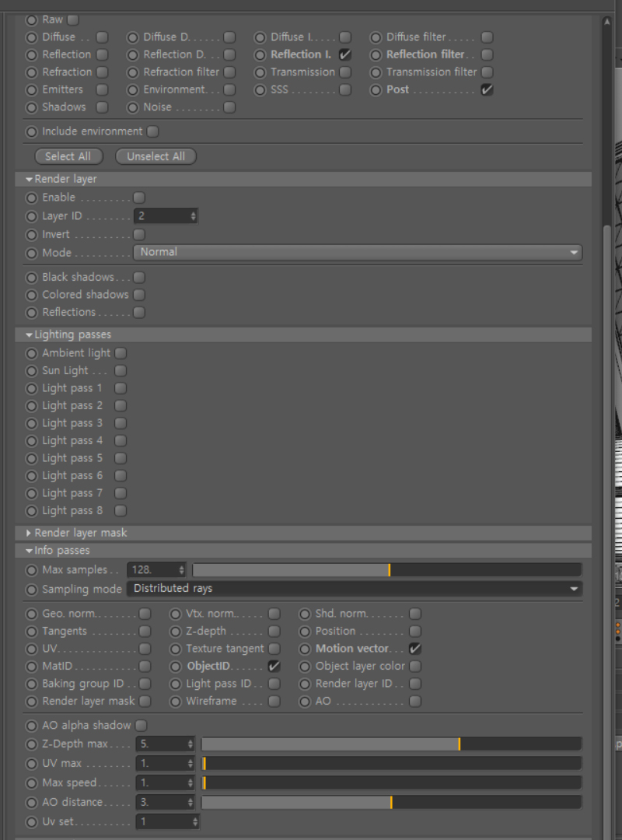Image resolution: width=622 pixels, height=840 pixels.
Task: Uncheck the Post pass checkbox
Action: point(487,89)
